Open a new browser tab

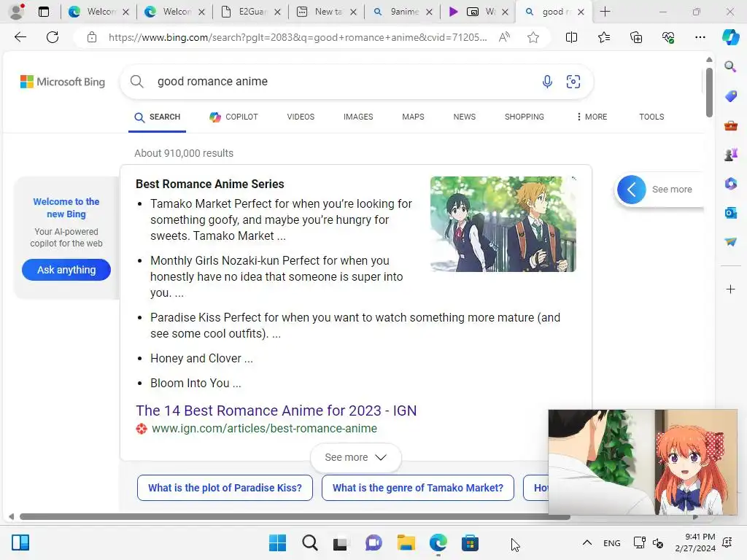point(605,12)
